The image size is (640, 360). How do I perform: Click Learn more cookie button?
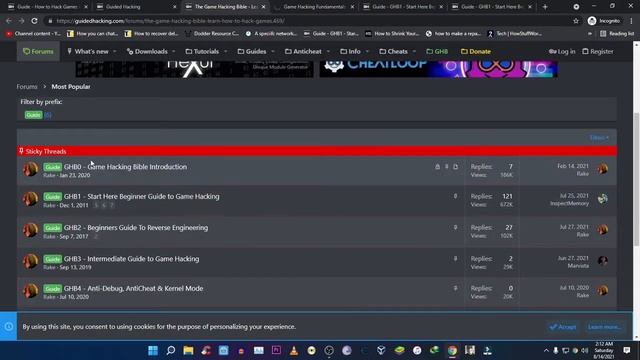click(604, 327)
